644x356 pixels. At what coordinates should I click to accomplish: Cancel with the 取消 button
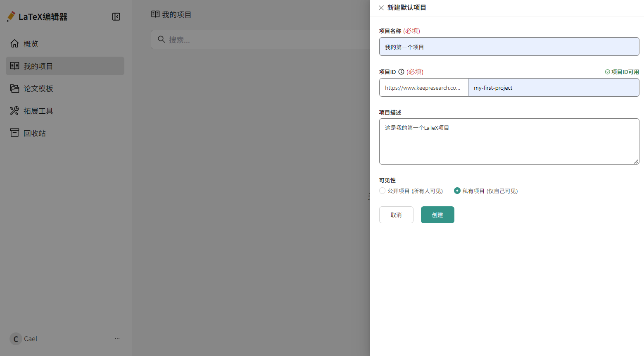coord(396,215)
